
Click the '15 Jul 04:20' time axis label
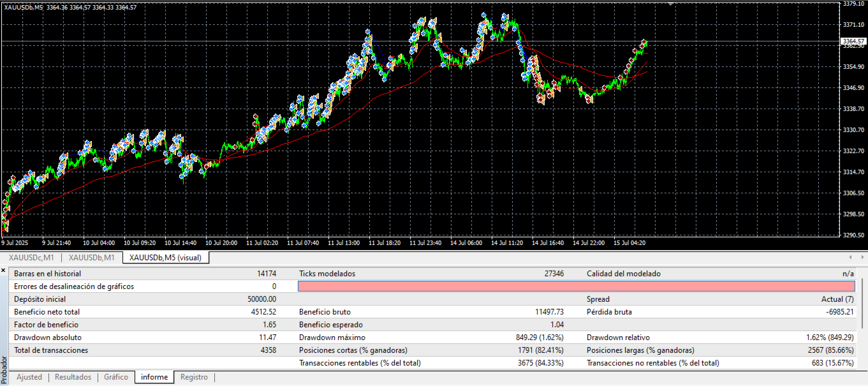(629, 242)
